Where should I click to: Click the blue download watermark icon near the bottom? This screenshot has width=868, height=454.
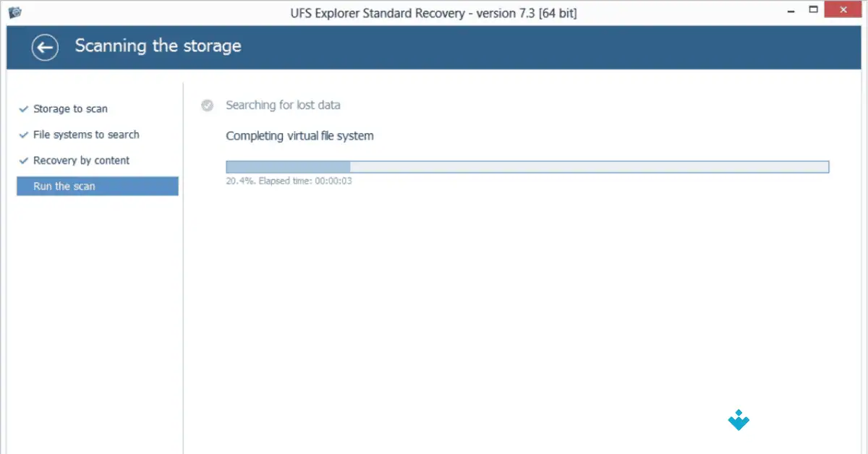[738, 420]
